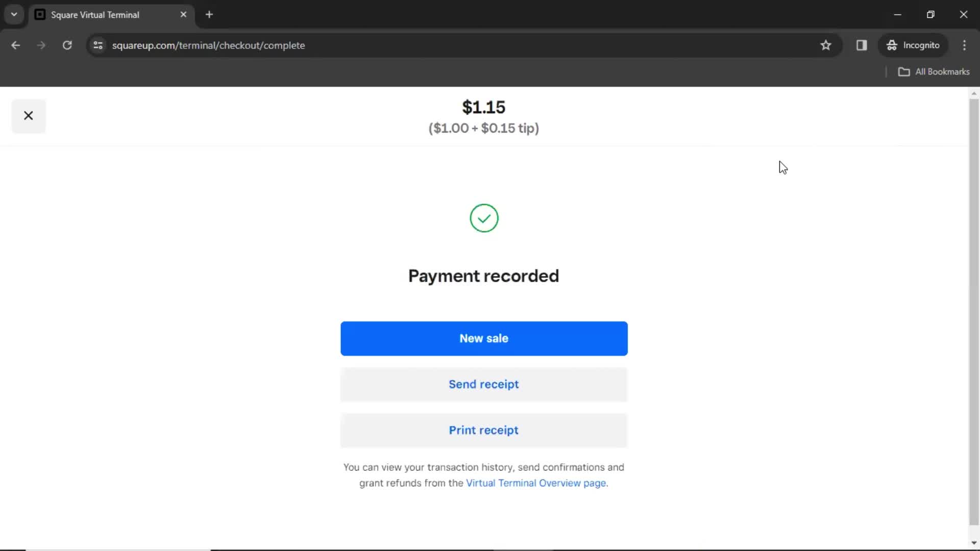
Task: Click the ($1.00 + $0.15 tip) text
Action: (x=483, y=128)
